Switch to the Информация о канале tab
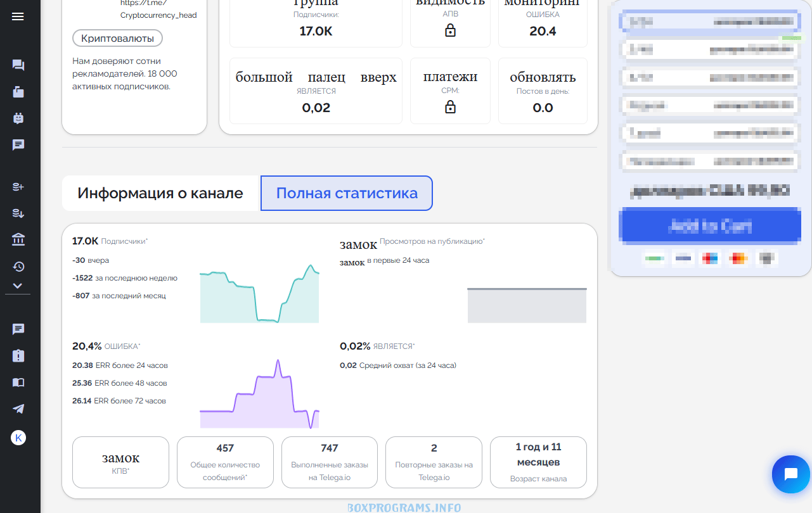 pyautogui.click(x=160, y=193)
